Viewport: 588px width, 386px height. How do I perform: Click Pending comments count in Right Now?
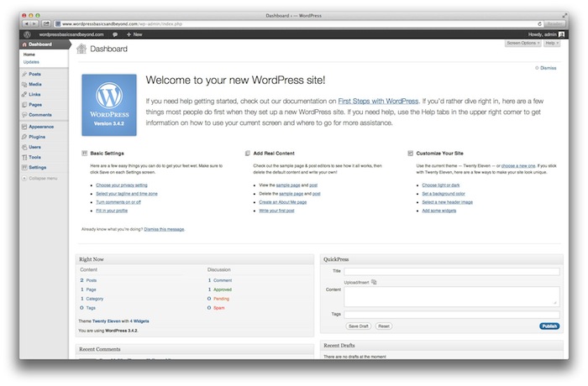tap(218, 299)
